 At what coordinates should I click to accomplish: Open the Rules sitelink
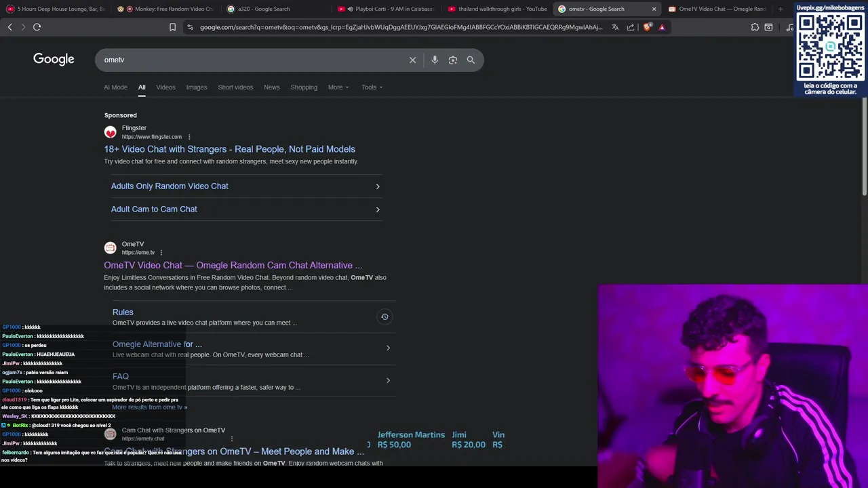(123, 312)
